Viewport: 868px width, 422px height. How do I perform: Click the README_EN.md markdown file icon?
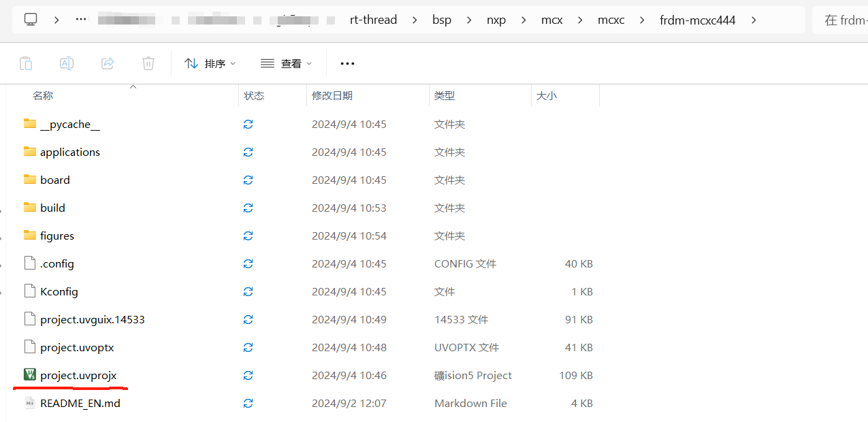tap(29, 403)
